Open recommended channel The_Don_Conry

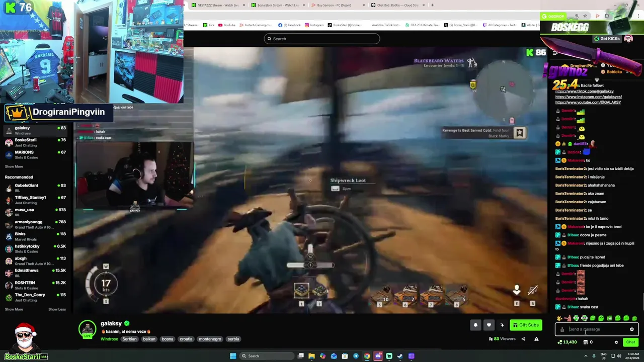35,297
